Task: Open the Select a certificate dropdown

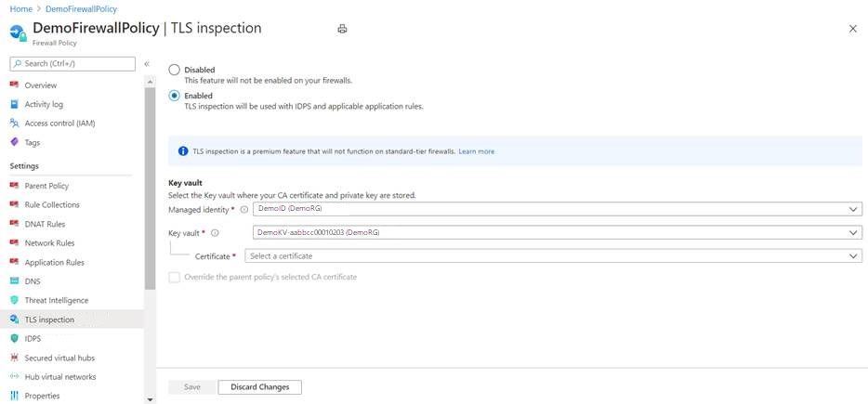Action: point(553,255)
